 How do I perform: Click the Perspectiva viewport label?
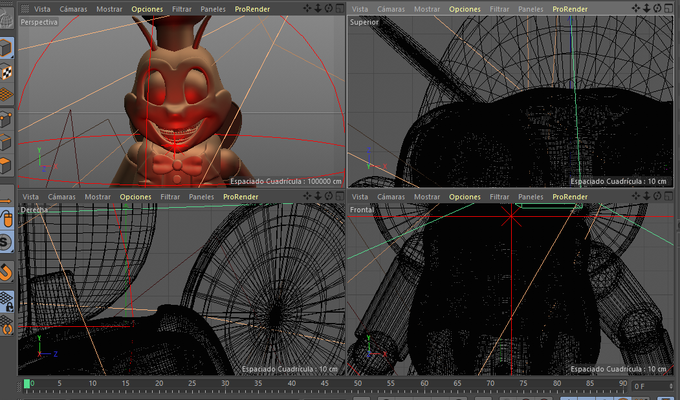point(39,22)
